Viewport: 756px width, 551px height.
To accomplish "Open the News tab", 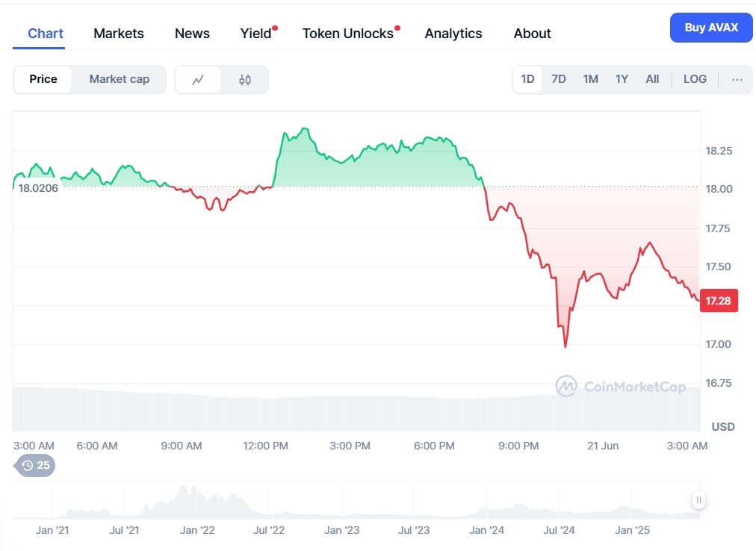I will pyautogui.click(x=192, y=34).
